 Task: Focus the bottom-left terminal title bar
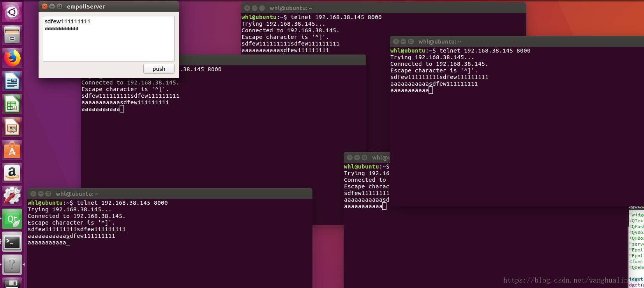[170, 193]
